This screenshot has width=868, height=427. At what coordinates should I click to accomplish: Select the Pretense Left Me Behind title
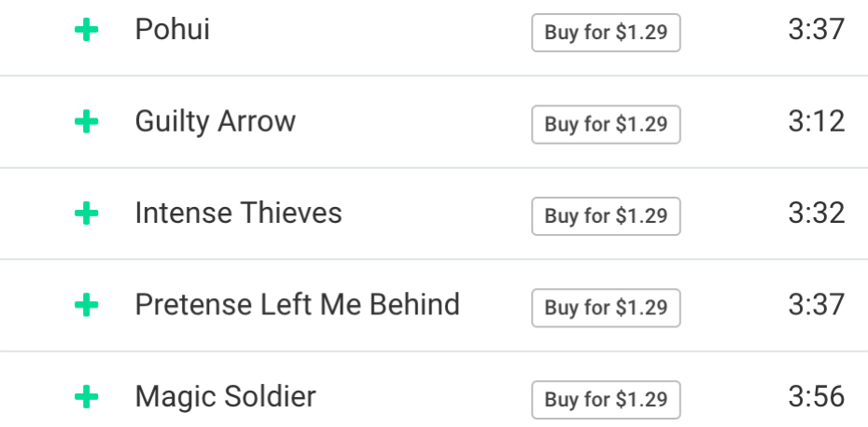(x=298, y=305)
